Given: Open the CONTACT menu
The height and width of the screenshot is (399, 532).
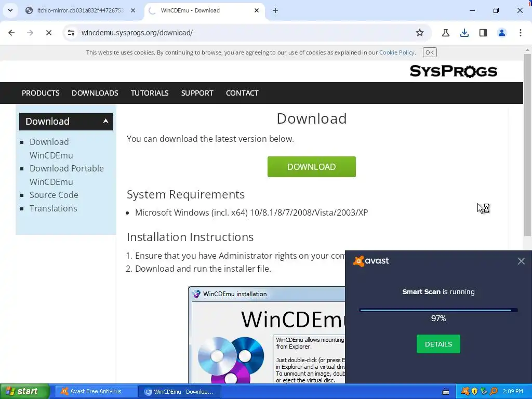Looking at the screenshot, I should coord(242,93).
